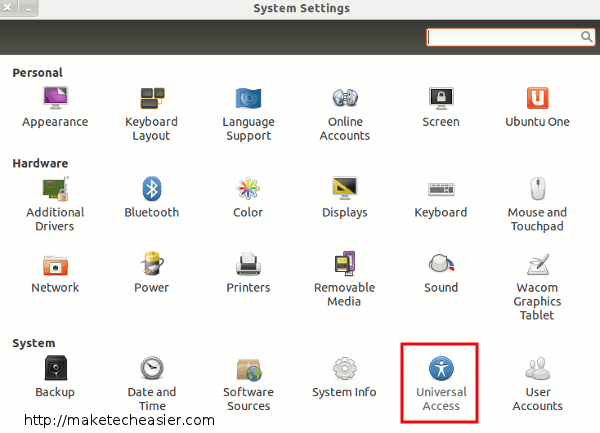Open Software Sources panel
Screen dimensions: 600x433
click(x=248, y=384)
